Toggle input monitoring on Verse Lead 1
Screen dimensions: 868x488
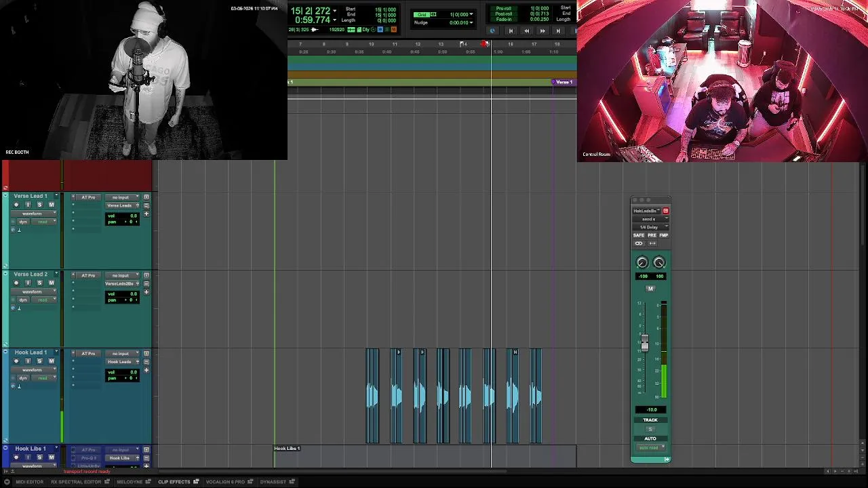pyautogui.click(x=28, y=205)
